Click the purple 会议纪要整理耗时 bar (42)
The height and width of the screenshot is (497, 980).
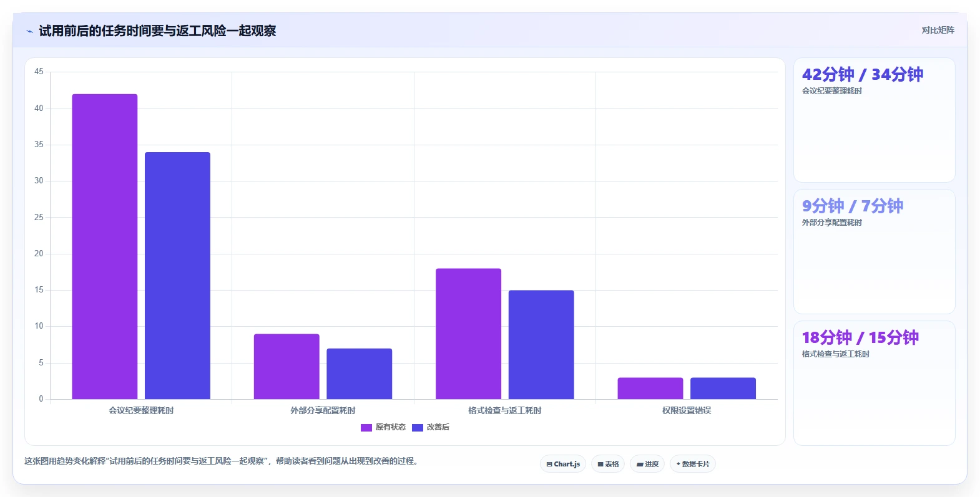105,246
